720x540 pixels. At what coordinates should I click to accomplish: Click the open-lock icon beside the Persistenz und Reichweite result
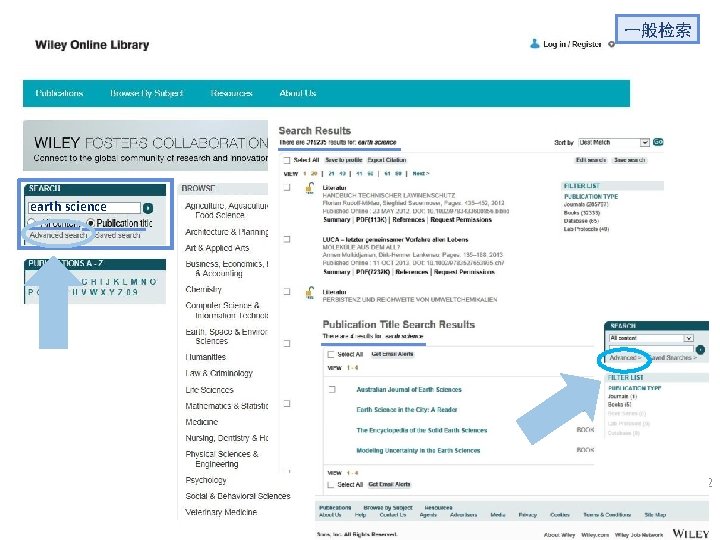pos(310,292)
